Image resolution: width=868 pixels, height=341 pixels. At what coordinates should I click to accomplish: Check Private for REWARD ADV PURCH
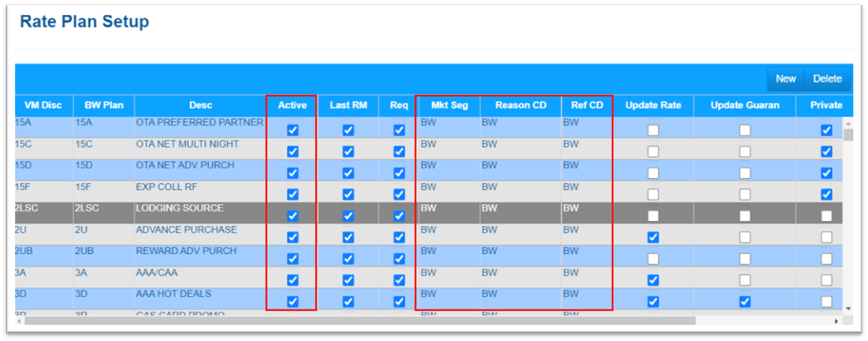[x=826, y=259]
